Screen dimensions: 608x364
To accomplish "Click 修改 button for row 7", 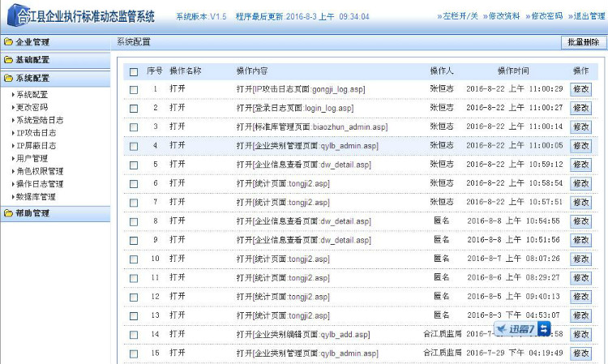I will tap(581, 203).
